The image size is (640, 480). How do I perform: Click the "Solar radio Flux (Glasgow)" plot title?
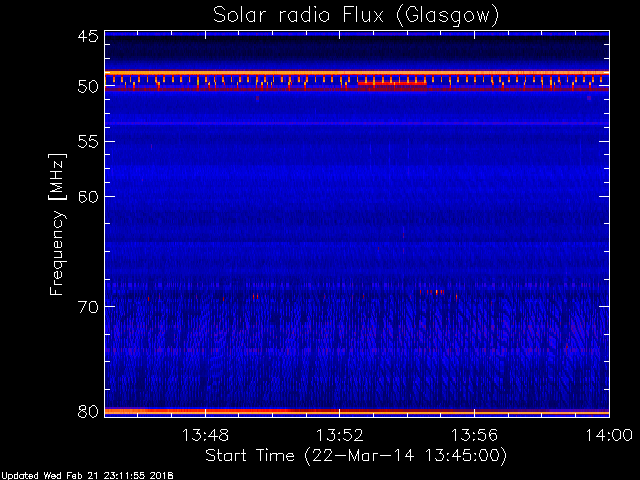(355, 15)
